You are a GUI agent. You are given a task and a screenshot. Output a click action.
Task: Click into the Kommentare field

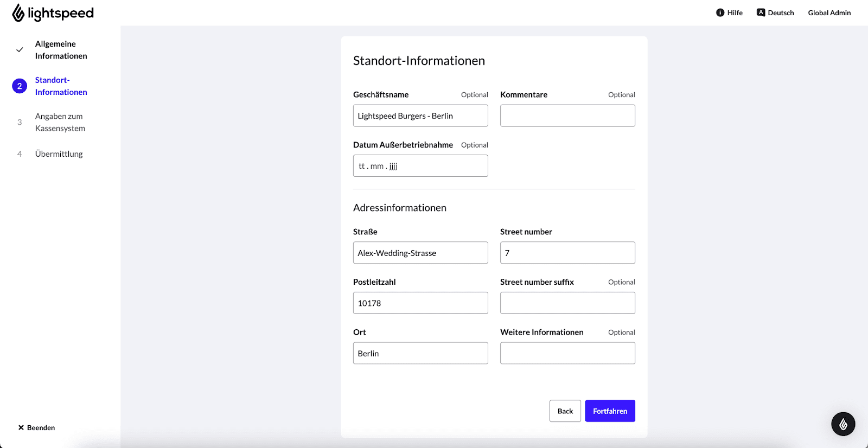tap(567, 116)
